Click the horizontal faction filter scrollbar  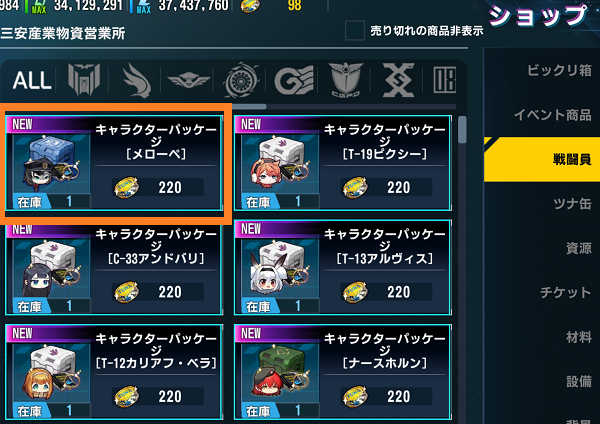coord(249,106)
